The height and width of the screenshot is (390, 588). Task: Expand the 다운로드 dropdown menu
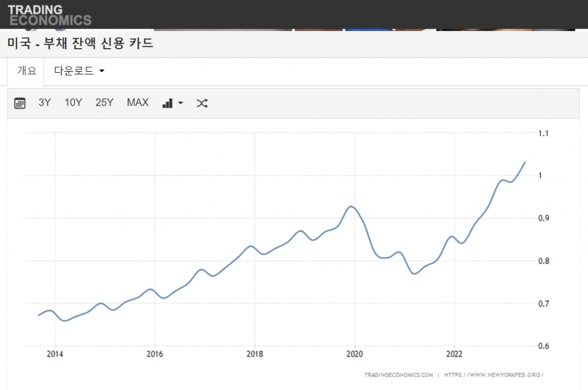pyautogui.click(x=79, y=71)
